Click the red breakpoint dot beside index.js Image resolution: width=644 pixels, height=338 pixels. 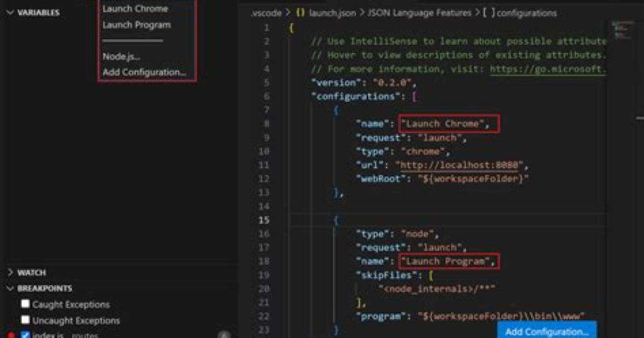11,335
